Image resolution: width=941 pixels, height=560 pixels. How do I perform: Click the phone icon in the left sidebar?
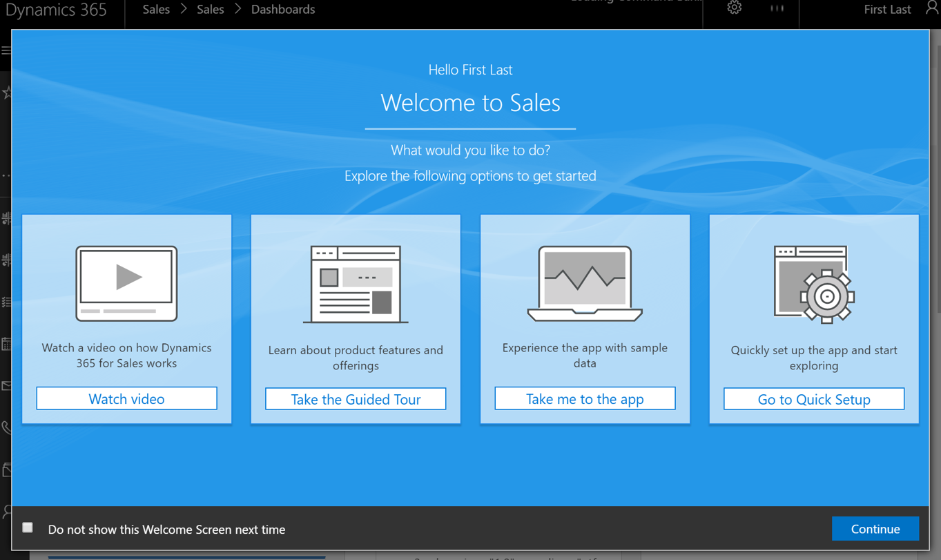(6, 427)
